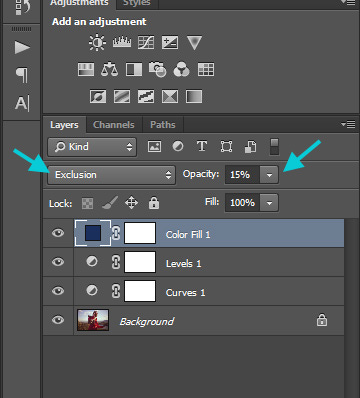Switch to the Paths tab

pyautogui.click(x=163, y=125)
